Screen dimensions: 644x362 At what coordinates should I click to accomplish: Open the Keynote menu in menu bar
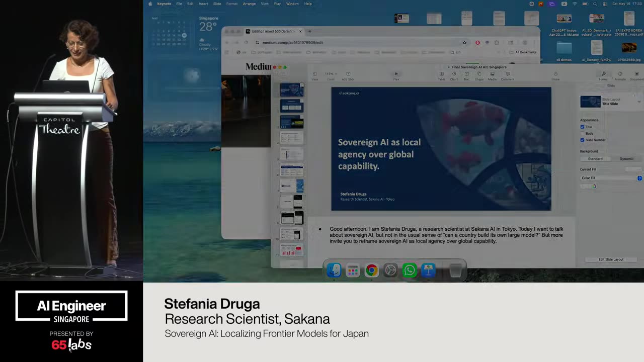[164, 4]
